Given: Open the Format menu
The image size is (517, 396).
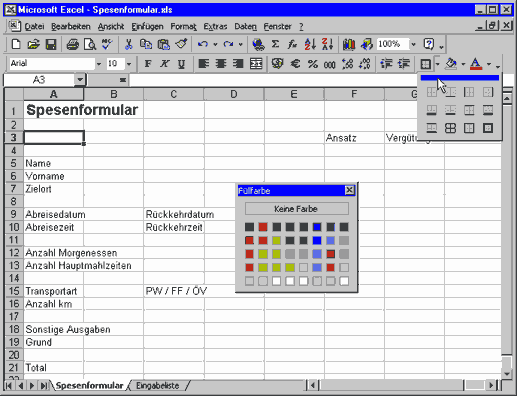Looking at the screenshot, I should [x=183, y=26].
